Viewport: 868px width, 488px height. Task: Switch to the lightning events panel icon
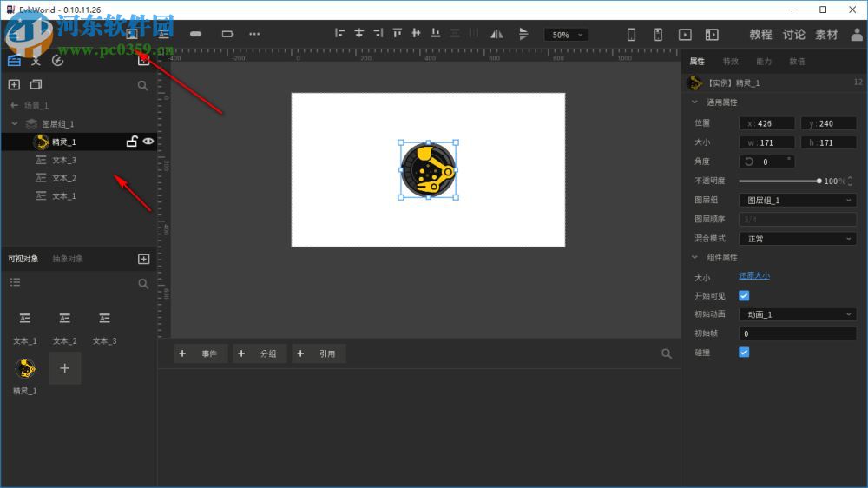(57, 61)
